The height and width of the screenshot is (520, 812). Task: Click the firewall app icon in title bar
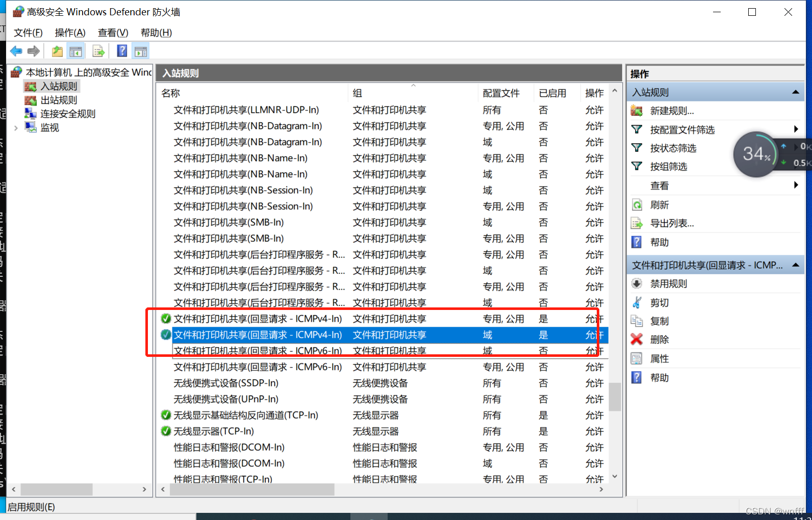click(x=18, y=11)
